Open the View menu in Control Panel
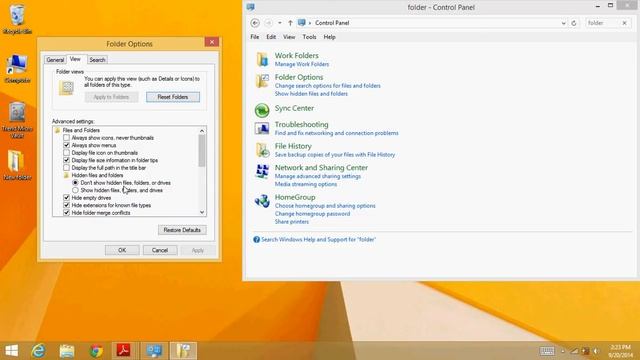The image size is (640, 360). coord(289,37)
